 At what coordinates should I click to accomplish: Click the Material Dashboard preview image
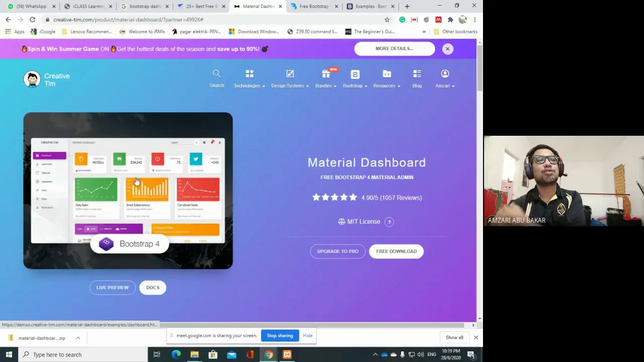coord(128,191)
